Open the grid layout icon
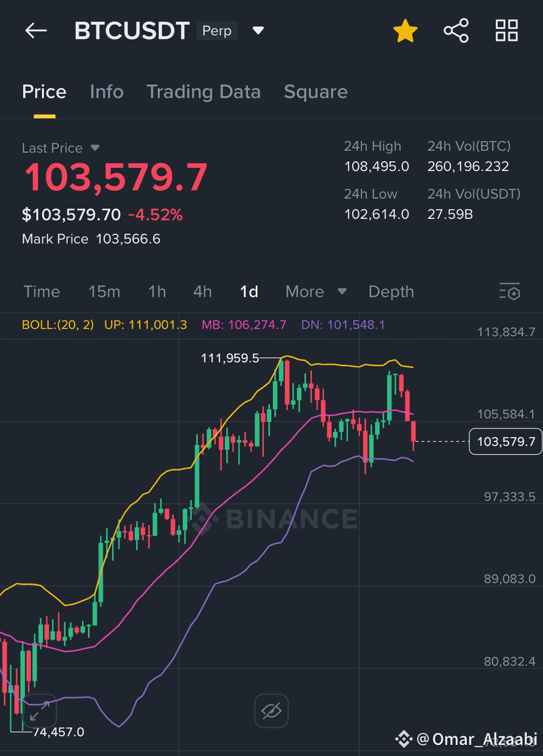543x756 pixels. click(507, 31)
